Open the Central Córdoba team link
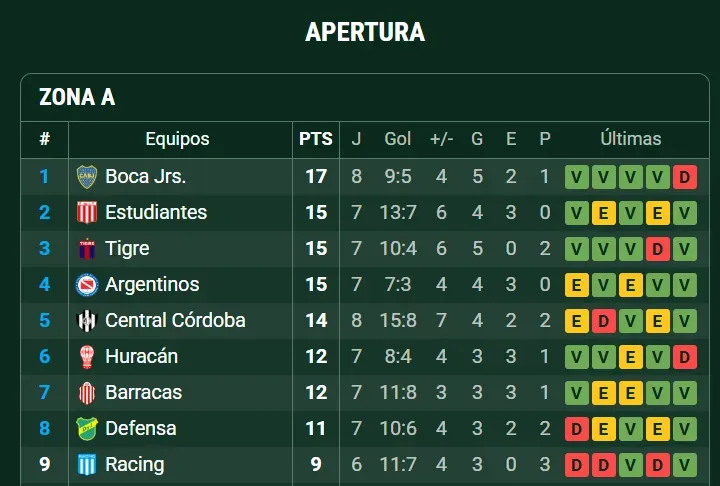 175,321
